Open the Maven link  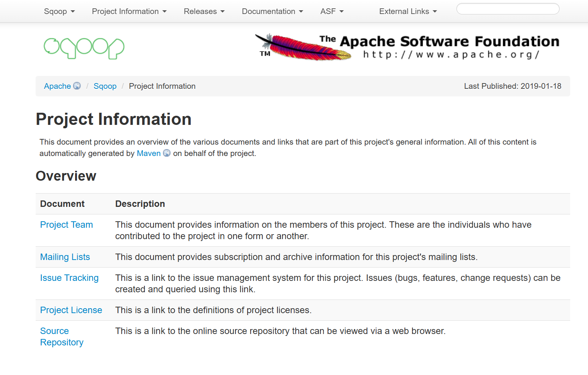click(149, 153)
